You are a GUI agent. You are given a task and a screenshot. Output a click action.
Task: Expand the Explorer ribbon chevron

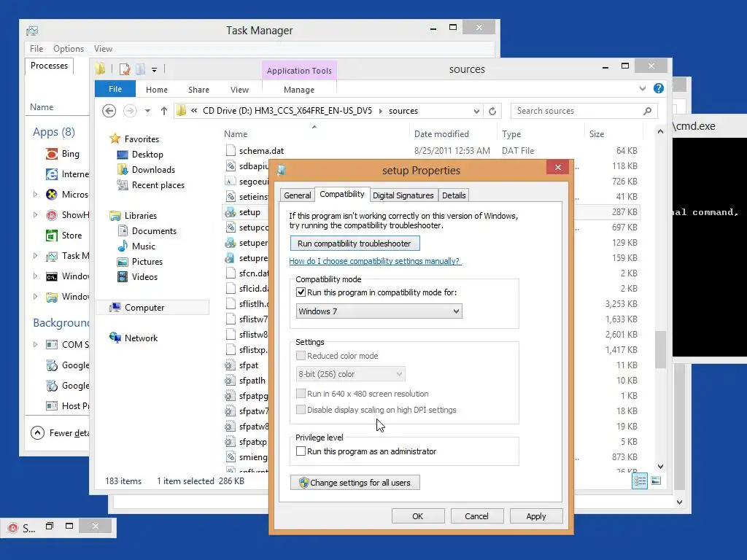[642, 88]
